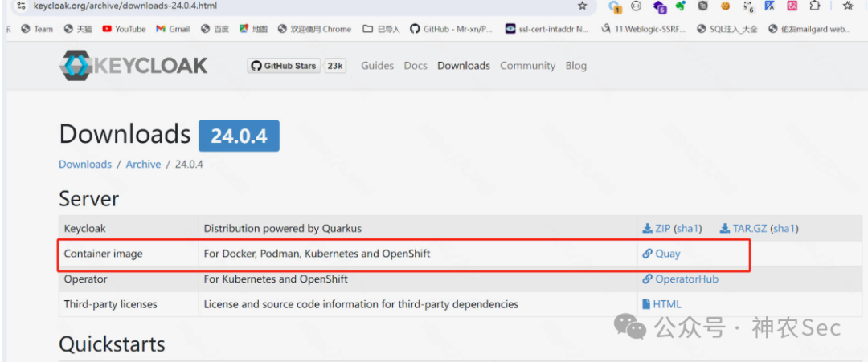Screen dimensions: 868x362
Task: Click the Downloads page heading
Action: pos(125,134)
